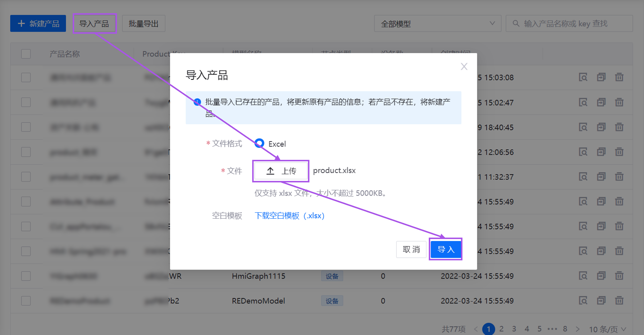Tick the checkbox for the 12:06:56 row
Screen dimensions: 644x335
(26, 152)
